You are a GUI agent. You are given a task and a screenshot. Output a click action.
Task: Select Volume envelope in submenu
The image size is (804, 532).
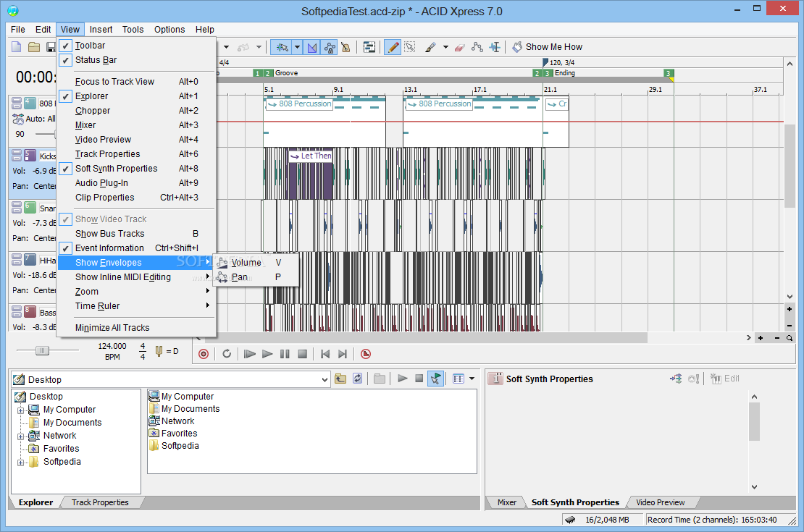click(256, 263)
